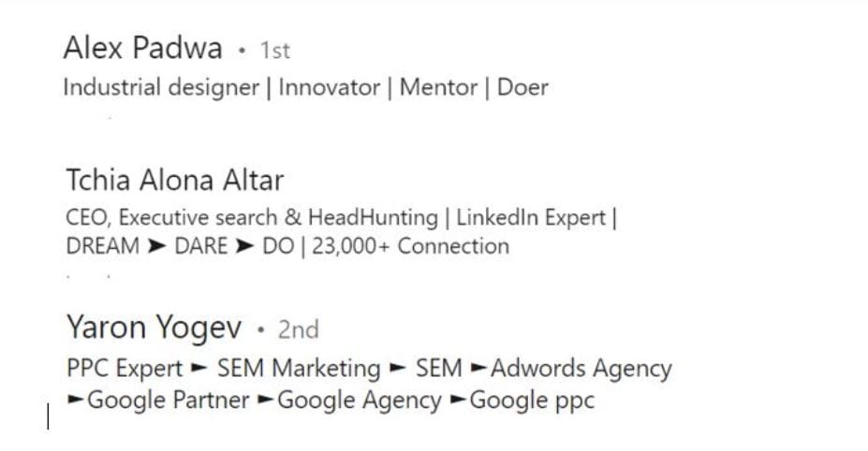Click the arrow icon before Google ppc
The image size is (868, 451).
pyautogui.click(x=459, y=399)
